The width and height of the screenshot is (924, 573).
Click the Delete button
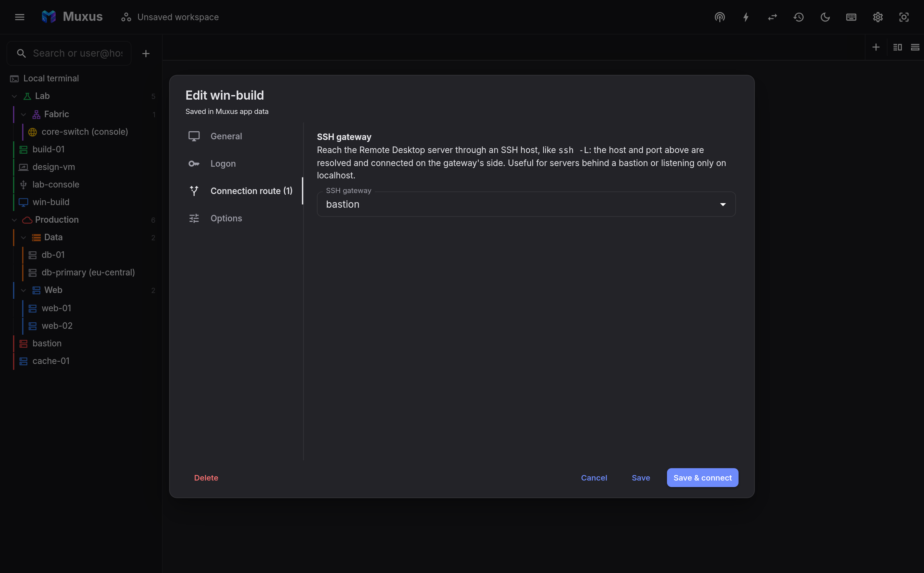[206, 478]
